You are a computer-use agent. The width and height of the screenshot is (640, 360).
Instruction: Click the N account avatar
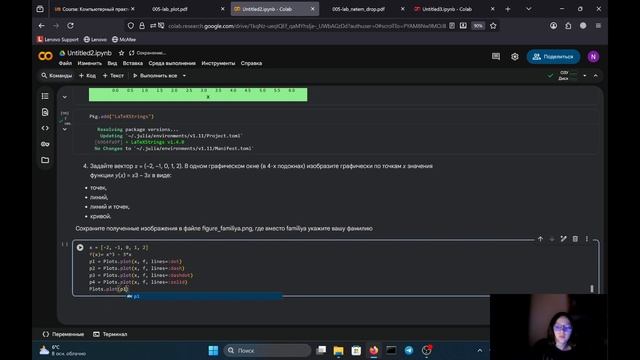[x=593, y=57]
